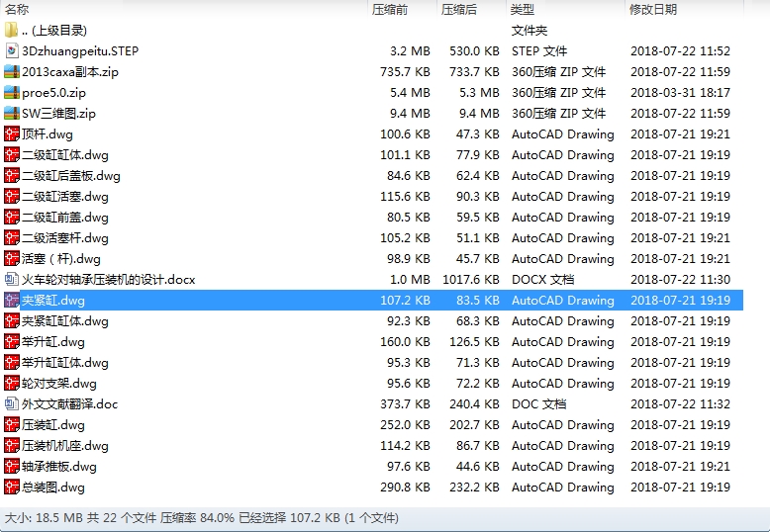Viewport: 770px width, 532px height.
Task: Click the file name 夹紧缸.dwg
Action: coord(53,301)
